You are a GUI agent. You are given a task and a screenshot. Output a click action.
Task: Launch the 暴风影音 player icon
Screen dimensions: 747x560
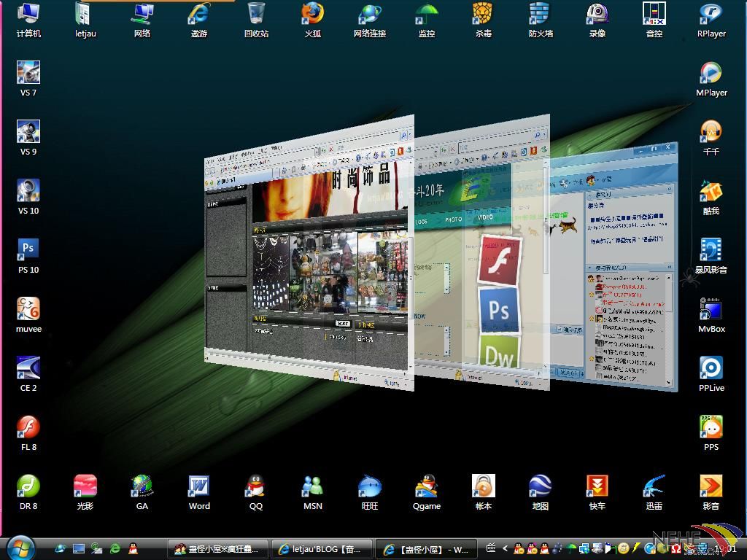click(x=711, y=256)
